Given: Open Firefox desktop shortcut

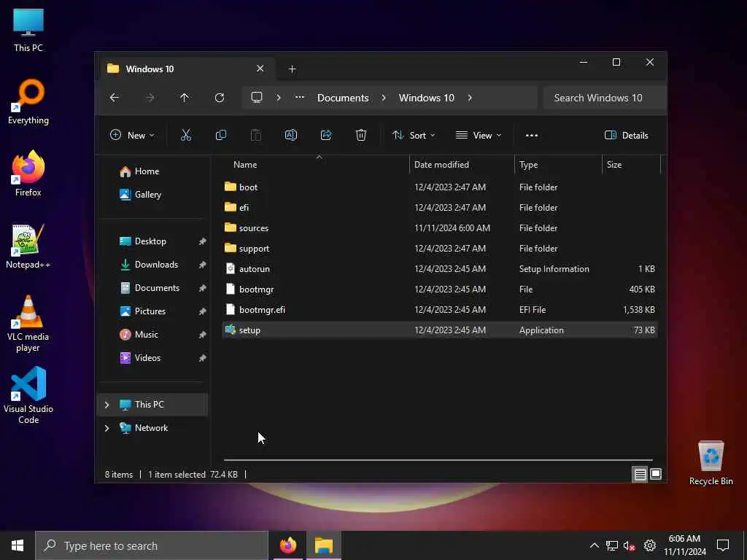Looking at the screenshot, I should pos(28,174).
